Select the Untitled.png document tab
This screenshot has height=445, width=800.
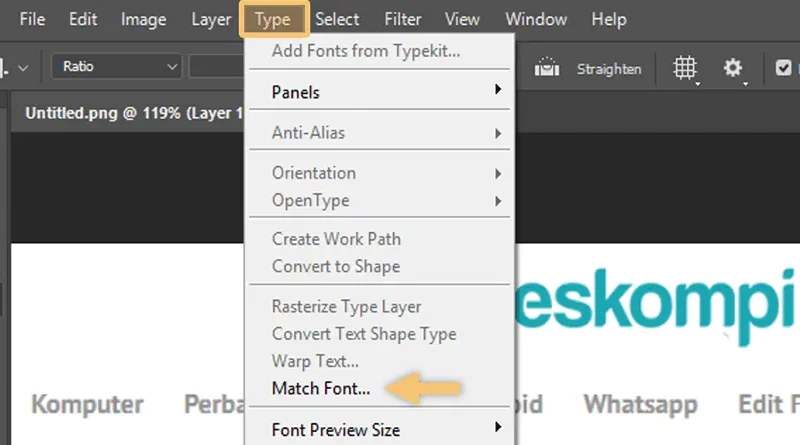[x=134, y=113]
